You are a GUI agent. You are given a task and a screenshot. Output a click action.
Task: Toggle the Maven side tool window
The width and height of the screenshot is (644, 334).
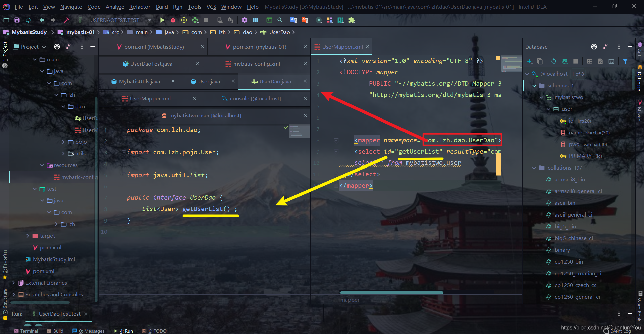[x=640, y=110]
